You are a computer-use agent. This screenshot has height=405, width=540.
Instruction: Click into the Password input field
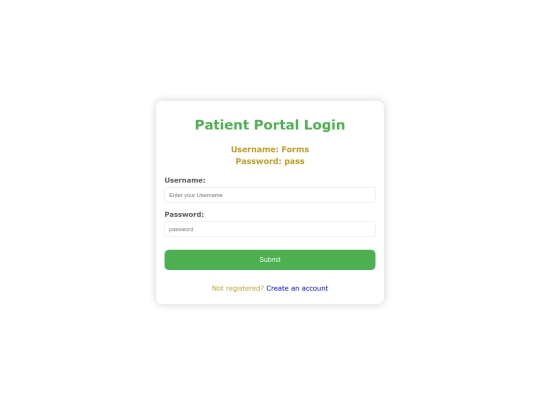point(270,229)
